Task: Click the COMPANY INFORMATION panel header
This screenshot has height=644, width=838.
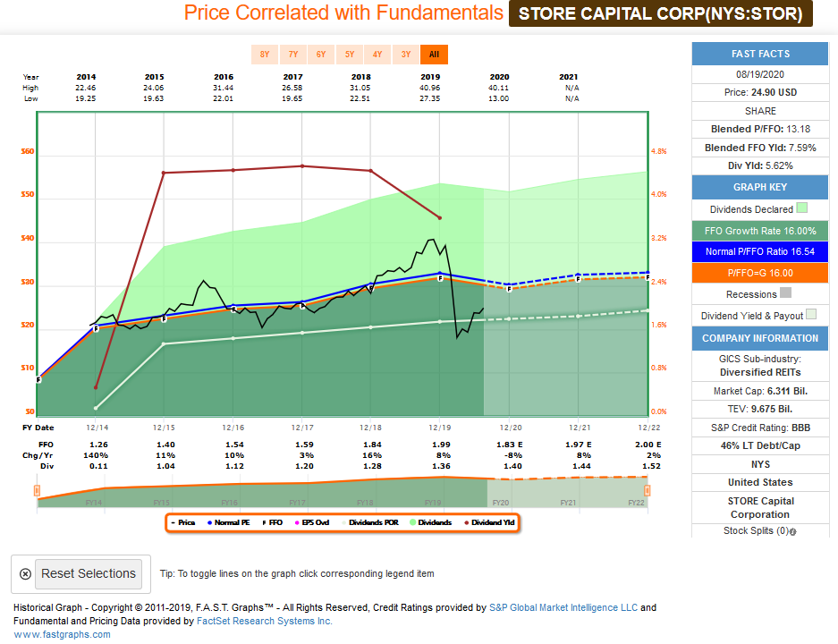Action: pyautogui.click(x=760, y=338)
